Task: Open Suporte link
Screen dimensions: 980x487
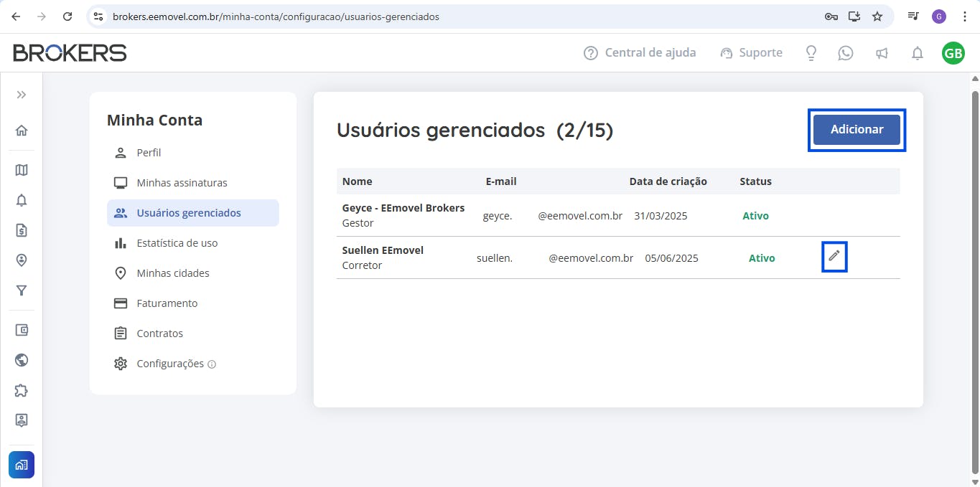Action: point(751,52)
